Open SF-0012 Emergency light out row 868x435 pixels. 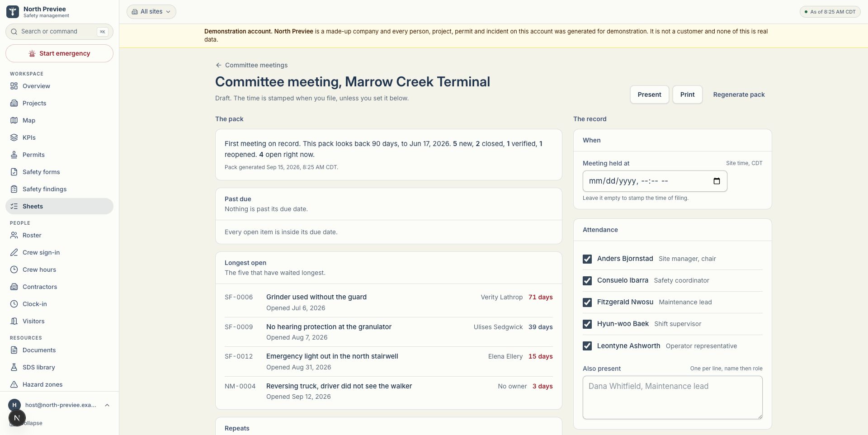tap(388, 362)
